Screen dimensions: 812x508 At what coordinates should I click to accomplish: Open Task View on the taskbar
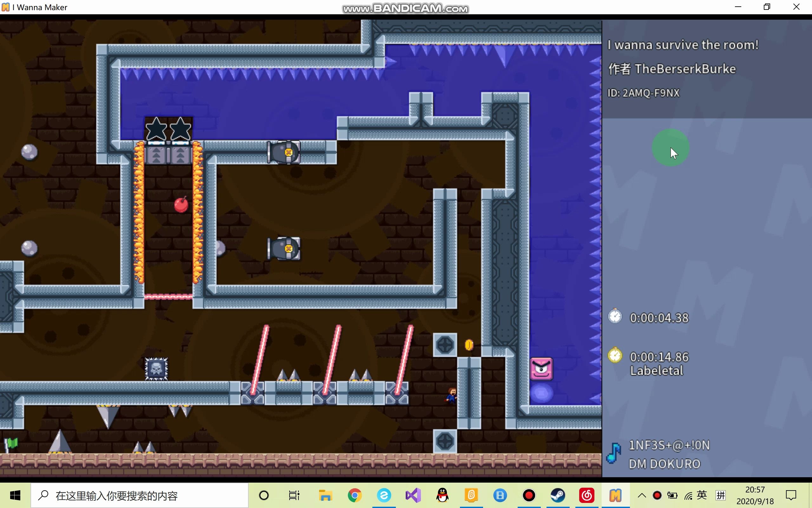294,495
